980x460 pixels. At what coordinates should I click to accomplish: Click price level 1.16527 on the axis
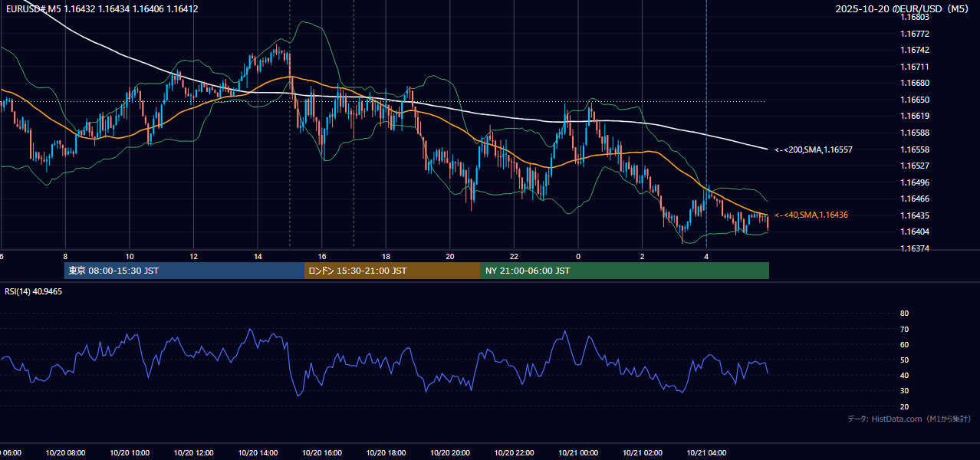[914, 166]
